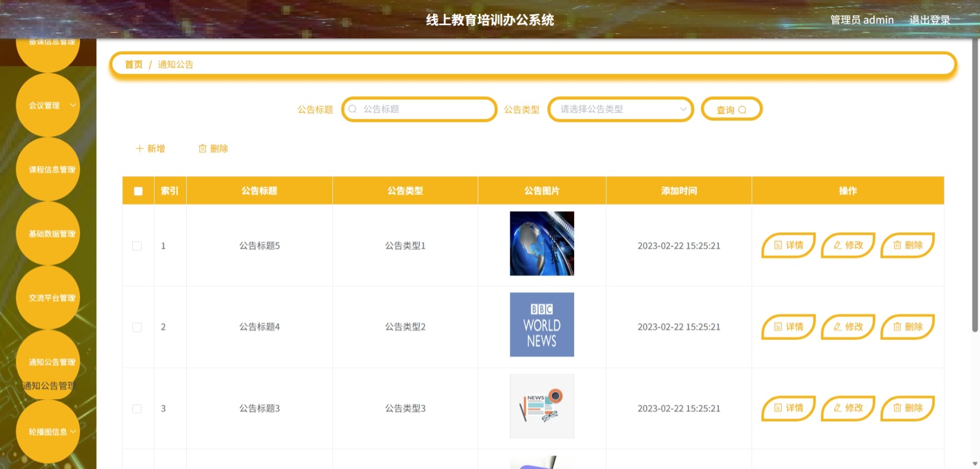Open the 详情 document icon for 公告标题3

point(778,408)
